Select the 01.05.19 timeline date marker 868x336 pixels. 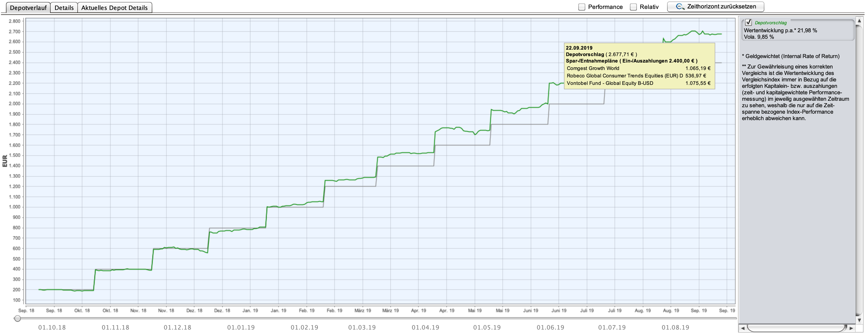tap(487, 327)
